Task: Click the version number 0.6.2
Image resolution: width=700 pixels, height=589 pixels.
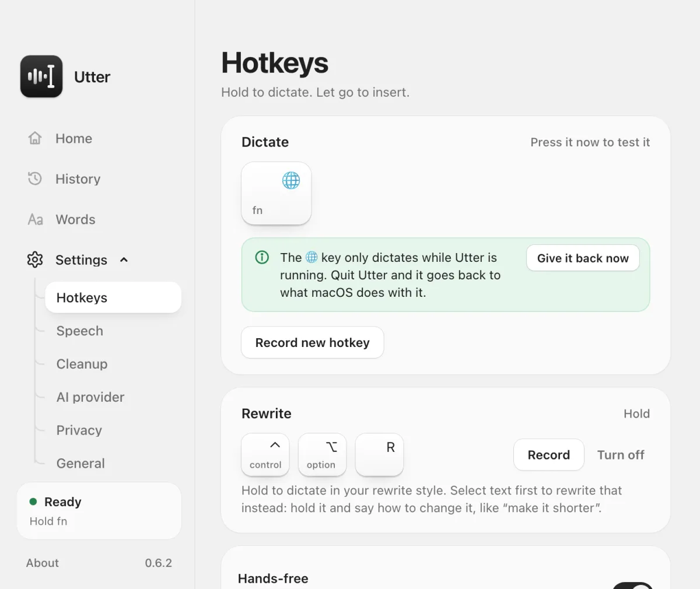Action: pyautogui.click(x=159, y=563)
